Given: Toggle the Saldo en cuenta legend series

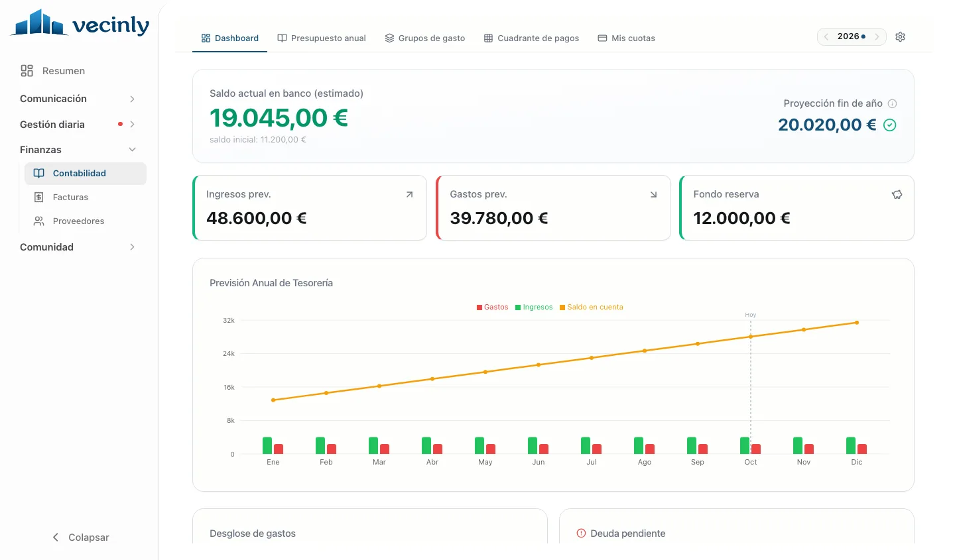Looking at the screenshot, I should [592, 308].
